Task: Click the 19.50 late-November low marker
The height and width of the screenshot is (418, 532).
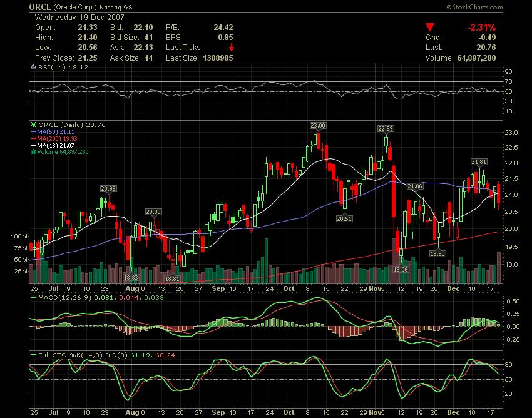Action: [x=437, y=253]
